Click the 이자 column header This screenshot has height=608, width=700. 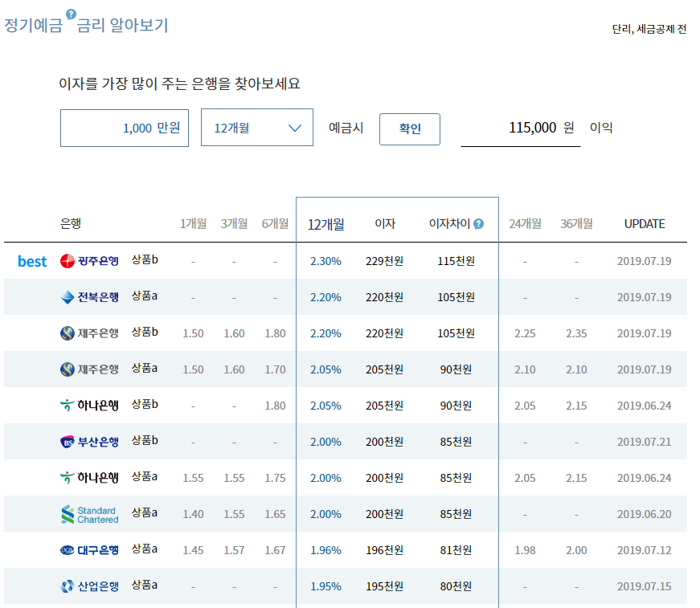(x=385, y=223)
